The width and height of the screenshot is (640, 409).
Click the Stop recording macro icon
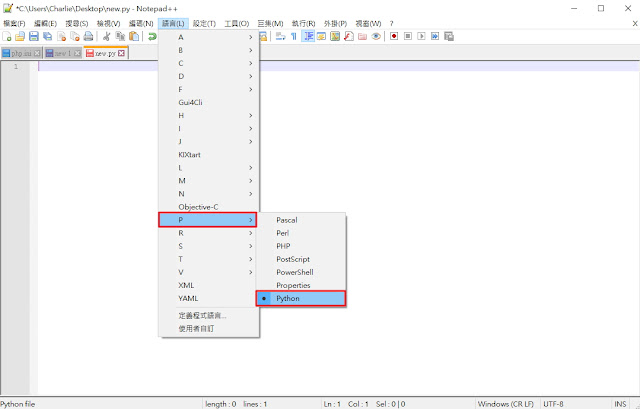pos(408,36)
